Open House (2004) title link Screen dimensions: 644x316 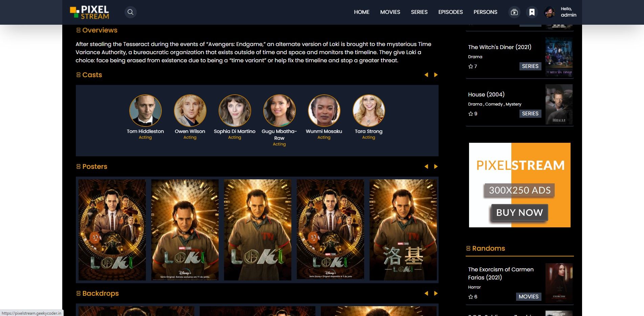coord(486,94)
